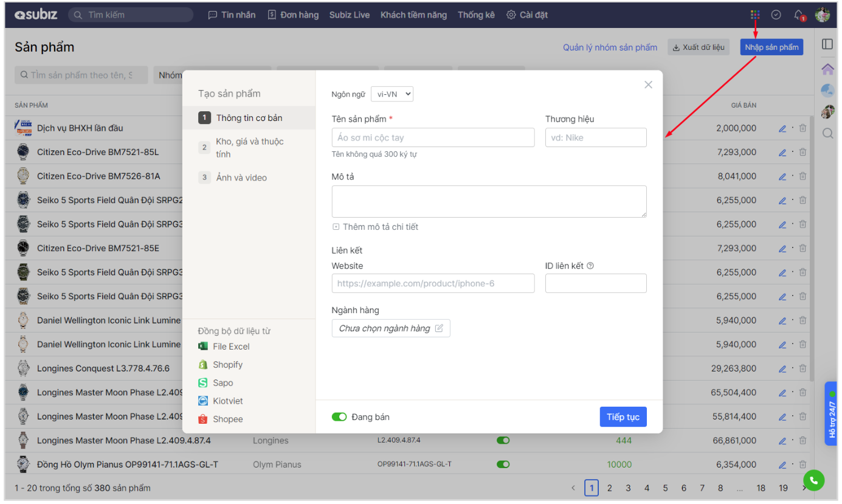This screenshot has height=504, width=842.
Task: Click the green phone call button
Action: [813, 480]
